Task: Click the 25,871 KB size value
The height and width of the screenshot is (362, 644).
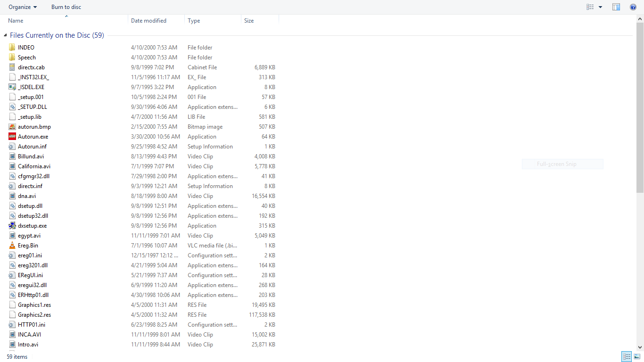Action: click(x=264, y=344)
